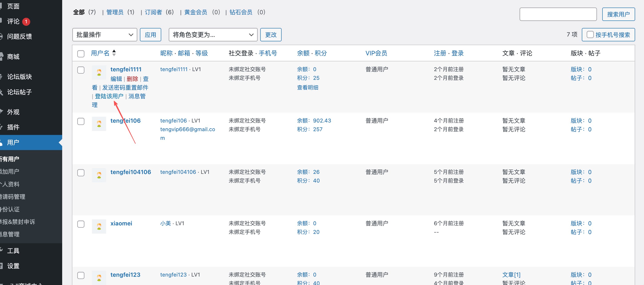Sort by 注册 column header
This screenshot has height=285, width=644.
click(440, 53)
